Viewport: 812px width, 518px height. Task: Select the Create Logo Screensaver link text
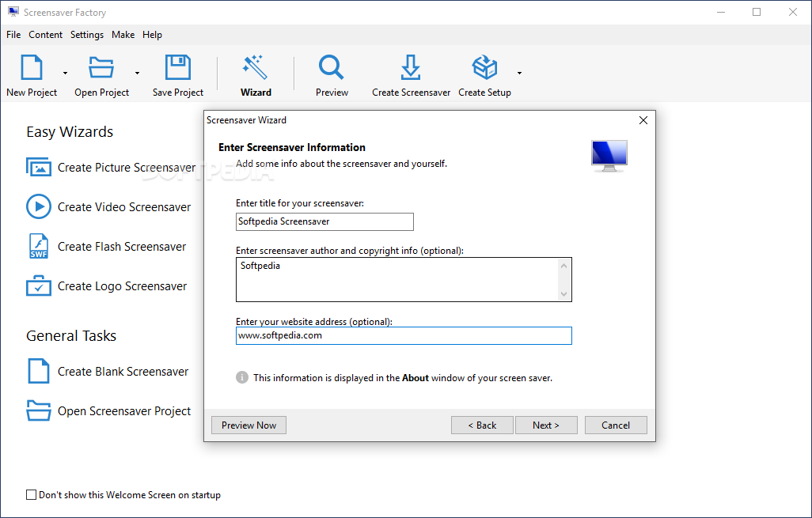tap(122, 286)
